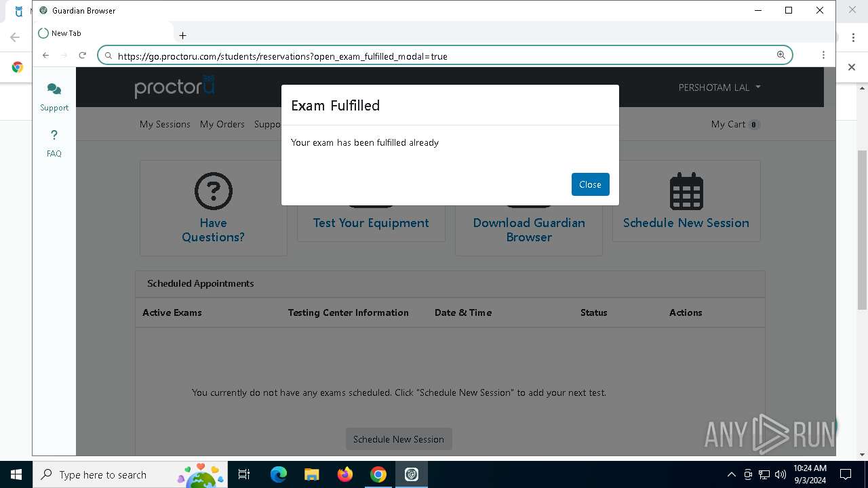
Task: Go to My Orders menu item
Action: click(x=222, y=124)
